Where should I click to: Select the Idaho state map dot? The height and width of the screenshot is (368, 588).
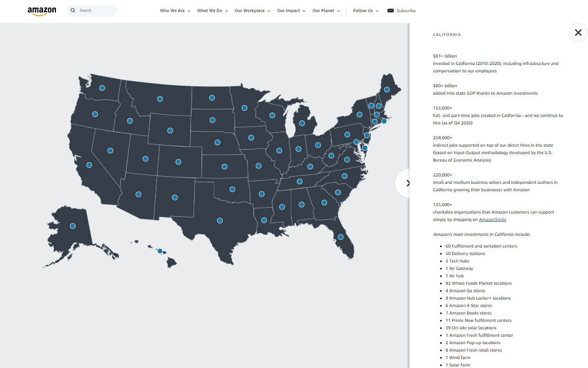point(130,121)
